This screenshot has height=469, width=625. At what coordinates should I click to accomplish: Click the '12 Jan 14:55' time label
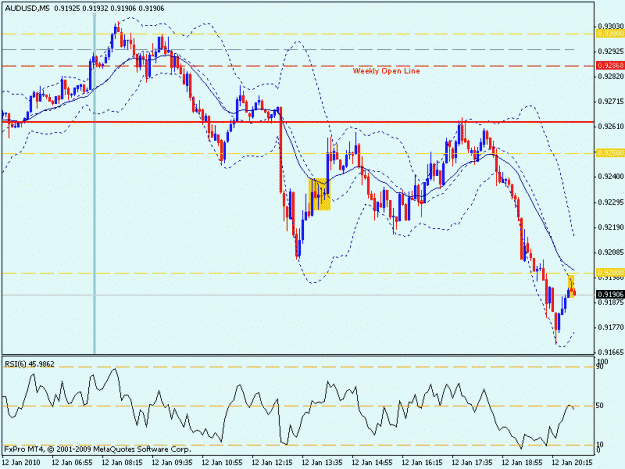click(372, 462)
